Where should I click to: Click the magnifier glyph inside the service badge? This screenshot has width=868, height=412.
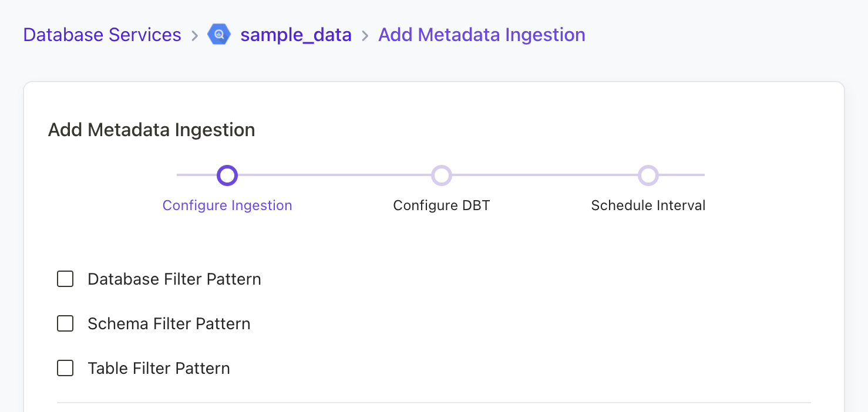coord(218,35)
